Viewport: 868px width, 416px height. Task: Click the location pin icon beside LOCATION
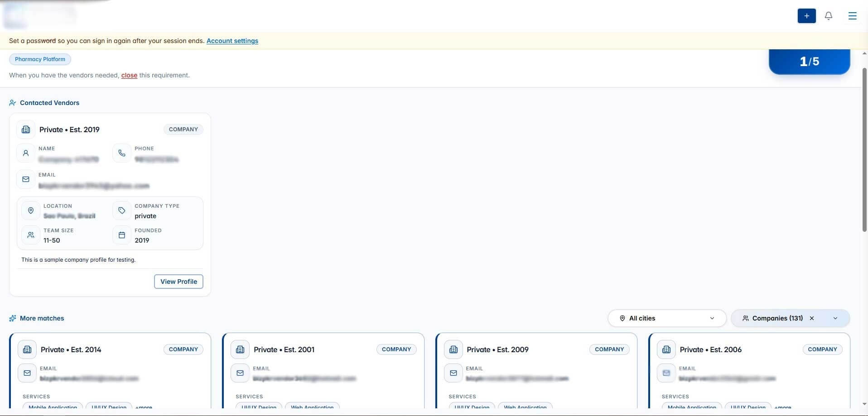coord(31,210)
